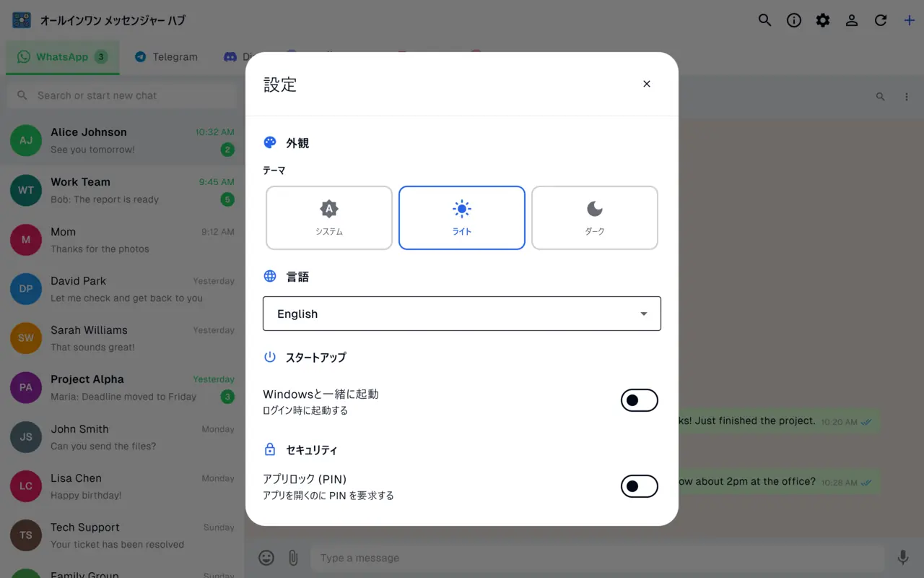Start voice recording with microphone icon
Image resolution: width=924 pixels, height=578 pixels.
[x=902, y=558]
